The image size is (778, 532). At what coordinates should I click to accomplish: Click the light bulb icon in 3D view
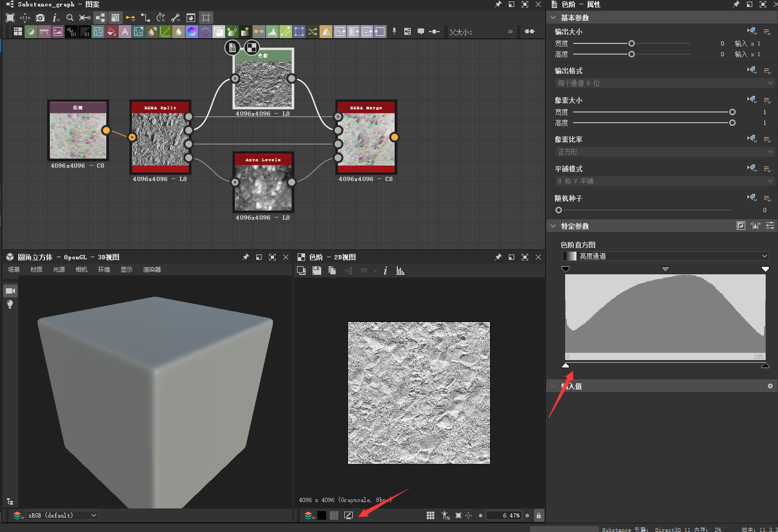[10, 304]
